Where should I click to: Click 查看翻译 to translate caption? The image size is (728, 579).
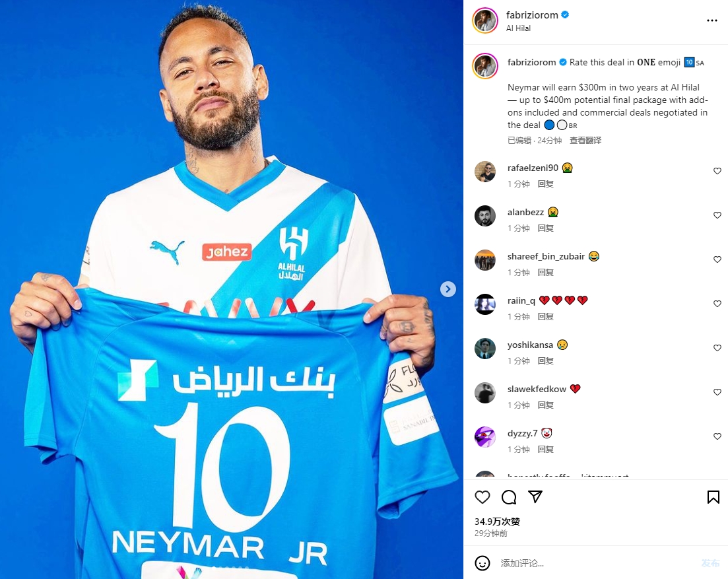click(585, 140)
